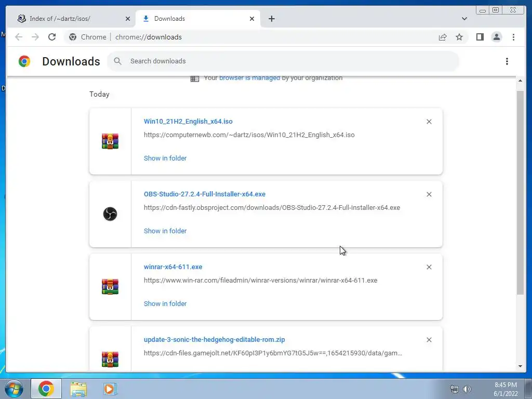532x399 pixels.
Task: Click the computernewb.com source URL text
Action: click(x=249, y=135)
